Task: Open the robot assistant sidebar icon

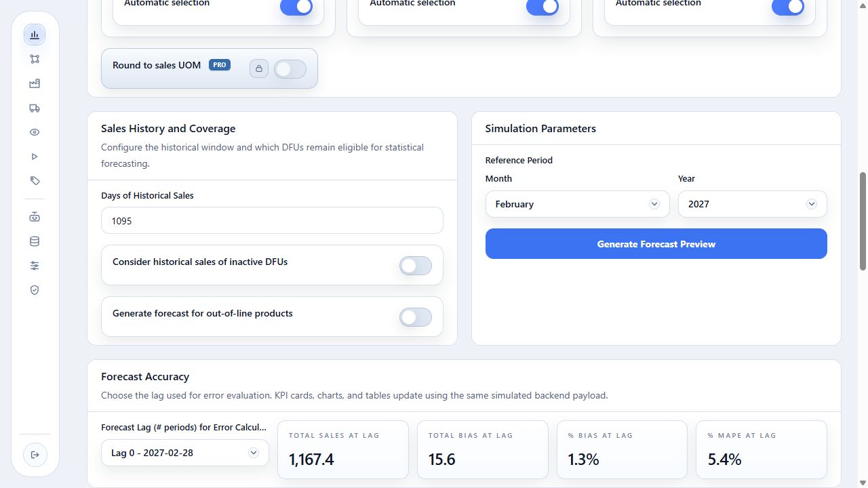Action: pyautogui.click(x=35, y=217)
